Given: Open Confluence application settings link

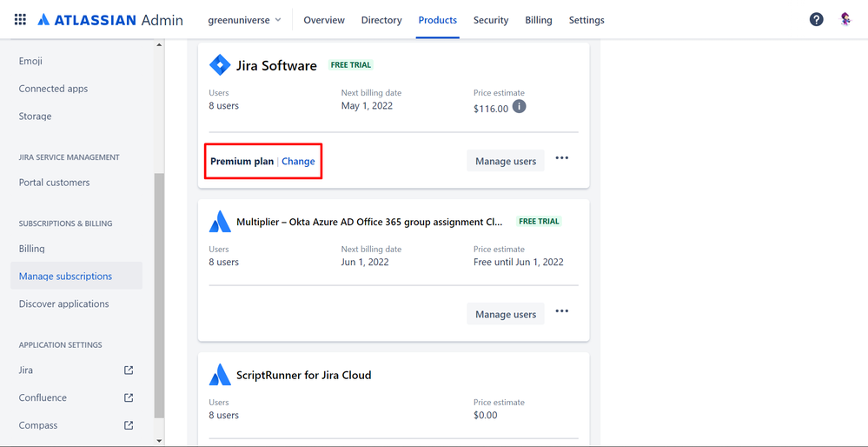Looking at the screenshot, I should click(x=43, y=397).
